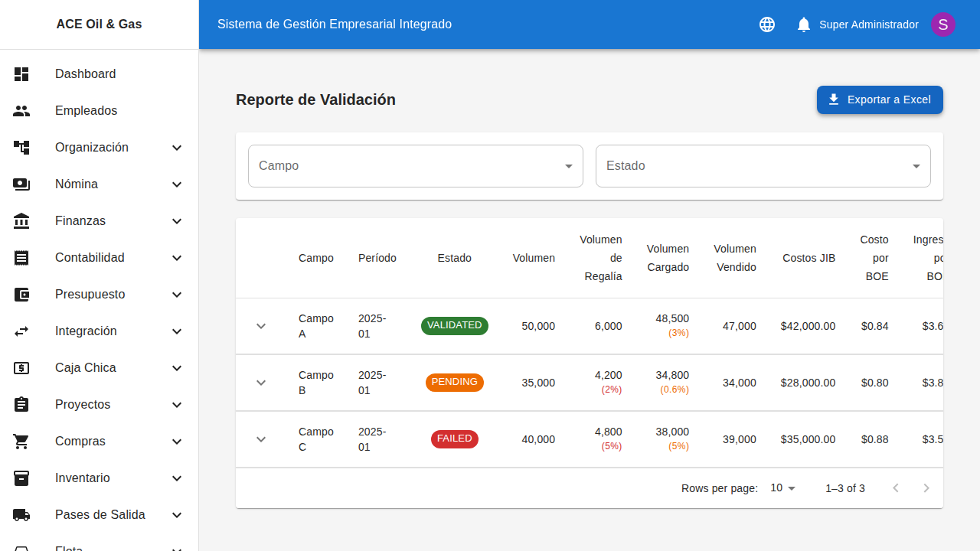The image size is (980, 551).
Task: Open the Super Administrador avatar
Action: point(942,24)
